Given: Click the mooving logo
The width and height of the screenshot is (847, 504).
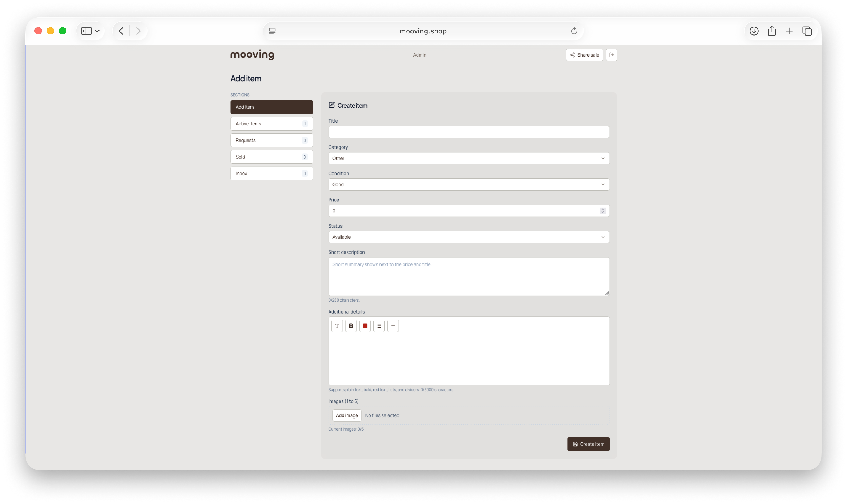Looking at the screenshot, I should [x=252, y=55].
